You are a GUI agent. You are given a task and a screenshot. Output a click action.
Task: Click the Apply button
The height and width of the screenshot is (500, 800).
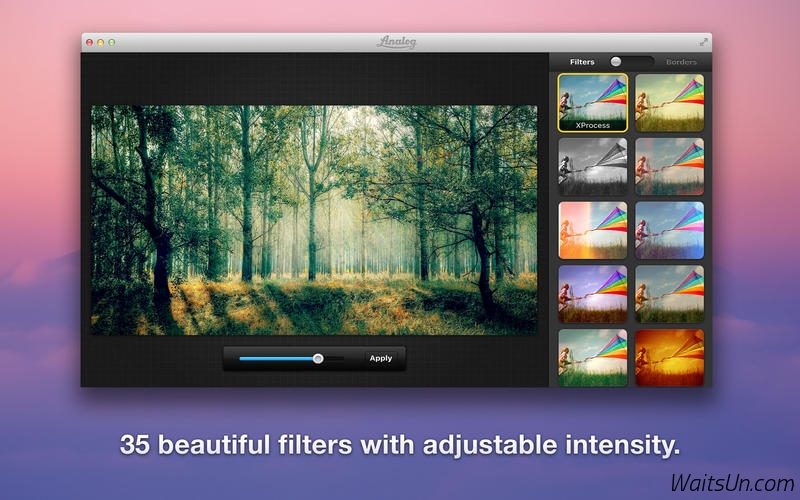pos(381,358)
